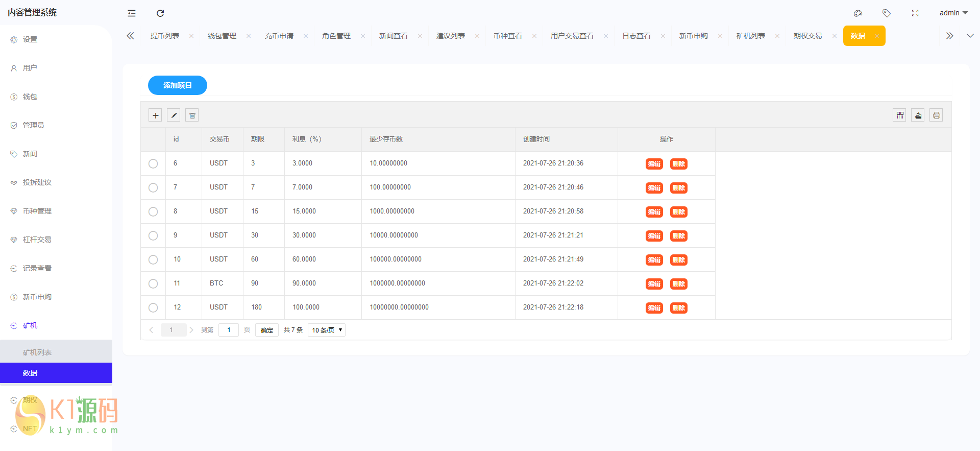Image resolution: width=980 pixels, height=451 pixels.
Task: Click the table toolbar pencil edit icon
Action: pos(174,115)
